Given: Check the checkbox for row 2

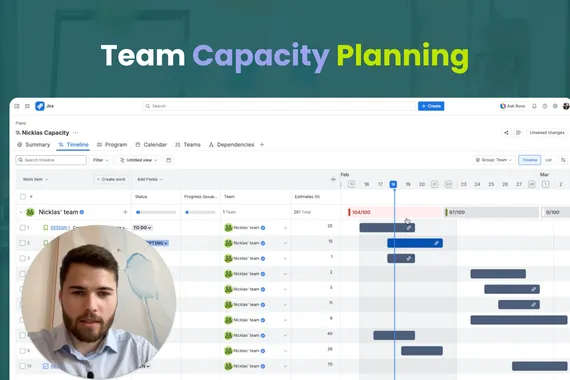Looking at the screenshot, I should (23, 243).
